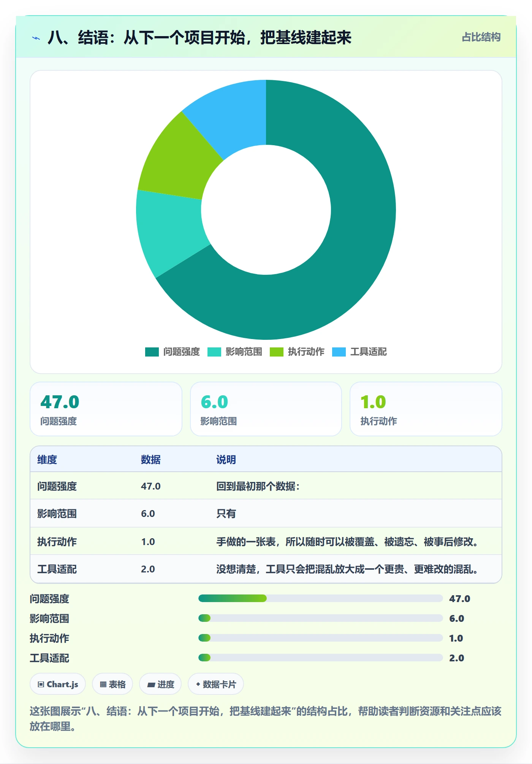Click table cell 只有
Image resolution: width=532 pixels, height=764 pixels.
click(226, 514)
